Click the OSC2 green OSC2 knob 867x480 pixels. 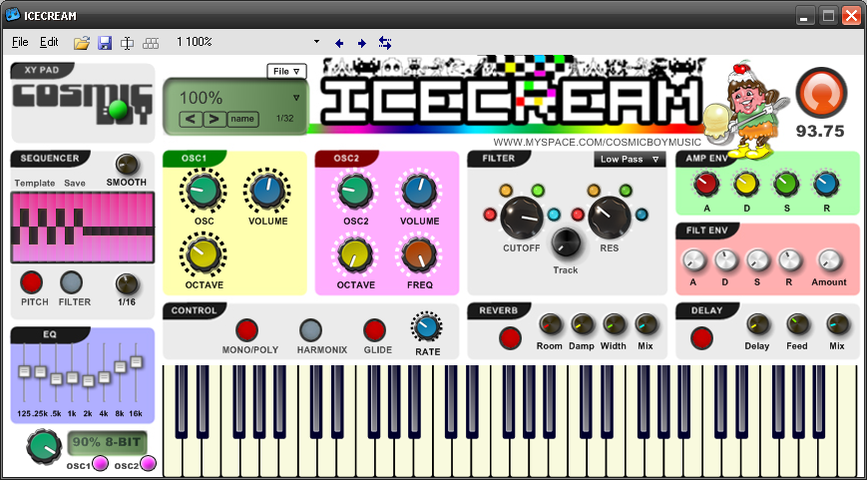click(354, 190)
